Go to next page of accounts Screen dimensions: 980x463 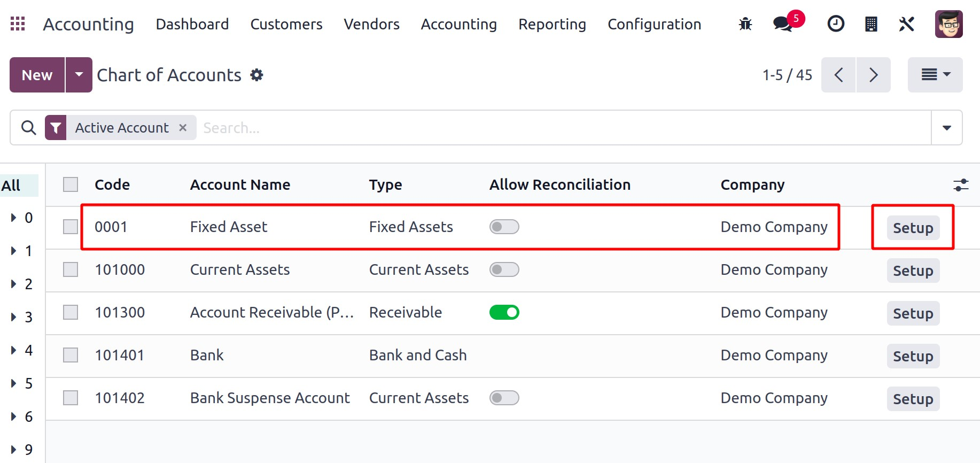tap(873, 75)
